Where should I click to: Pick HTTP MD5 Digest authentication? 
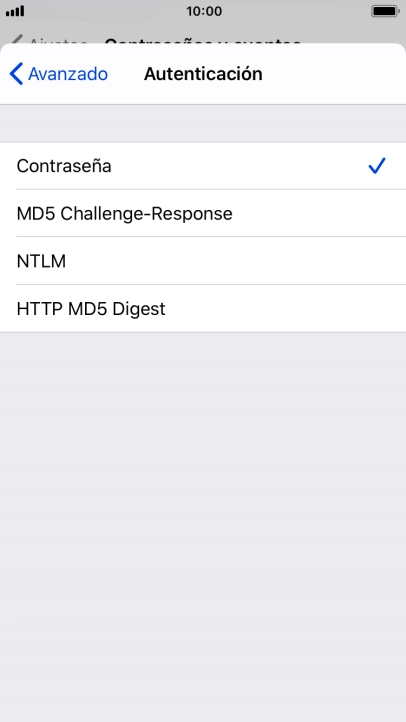pyautogui.click(x=203, y=308)
